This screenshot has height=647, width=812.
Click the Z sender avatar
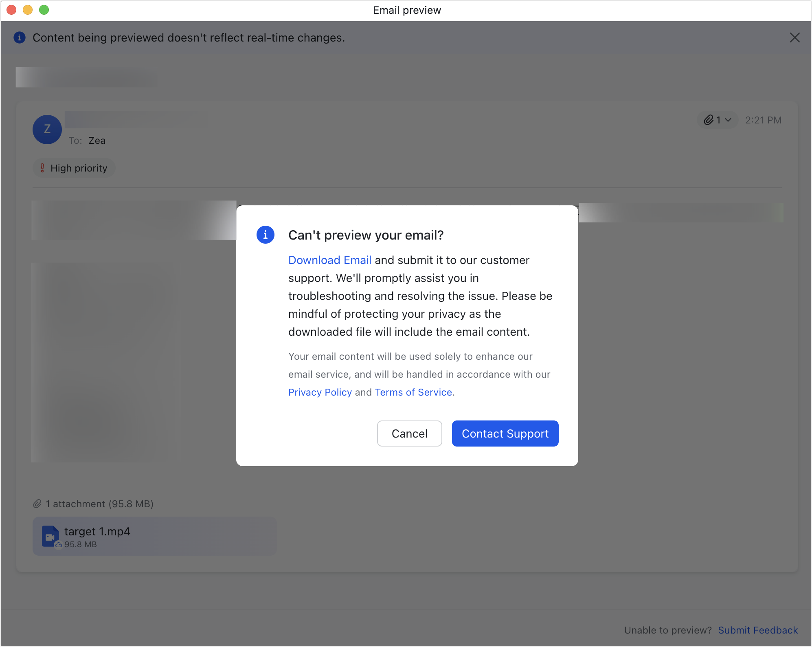[47, 130]
